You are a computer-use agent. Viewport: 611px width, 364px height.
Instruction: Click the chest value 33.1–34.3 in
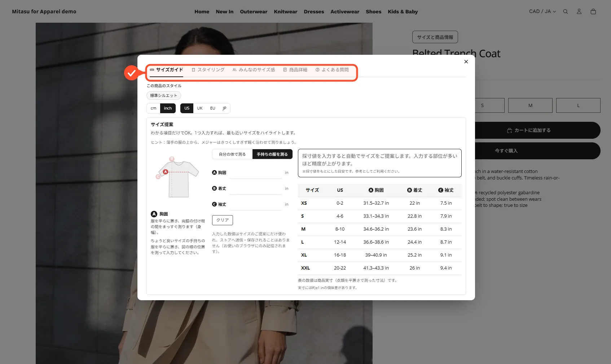(376, 216)
